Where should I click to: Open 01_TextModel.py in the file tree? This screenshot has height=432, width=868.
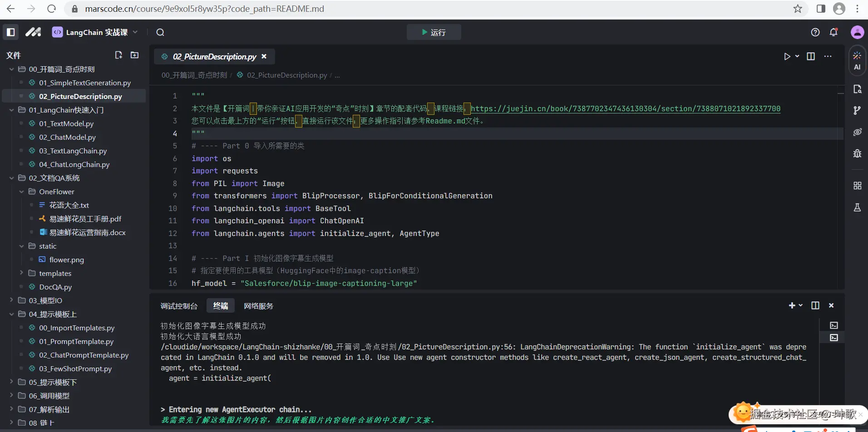tap(66, 123)
